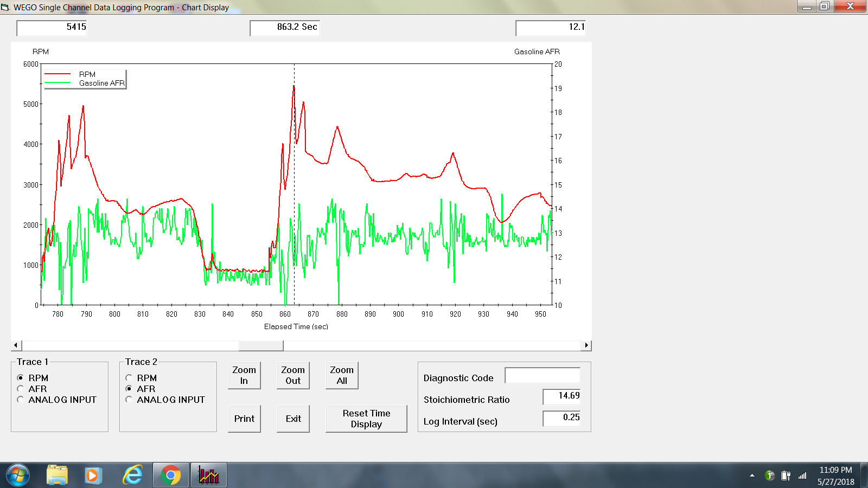Select AFR radio button in Trace 1

[x=21, y=389]
